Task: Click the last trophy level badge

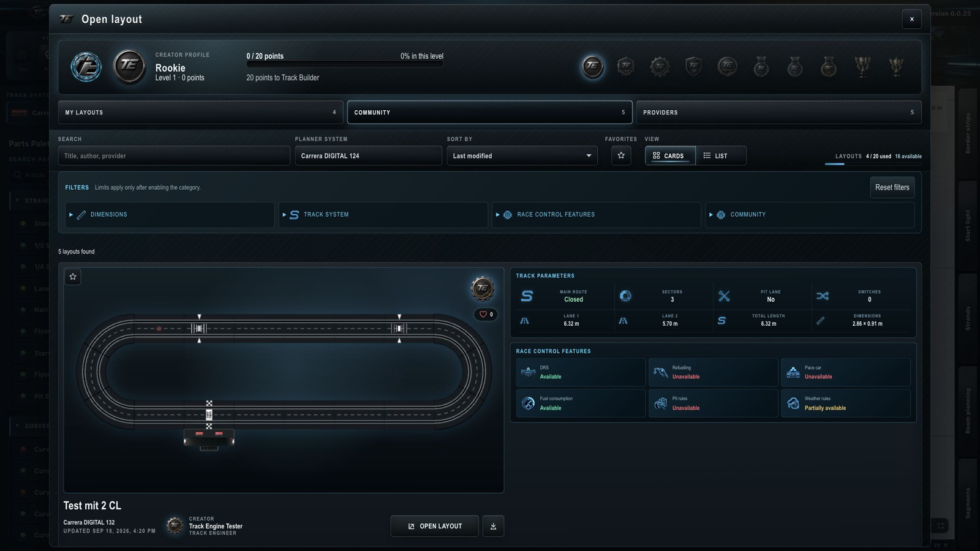Action: coord(895,66)
